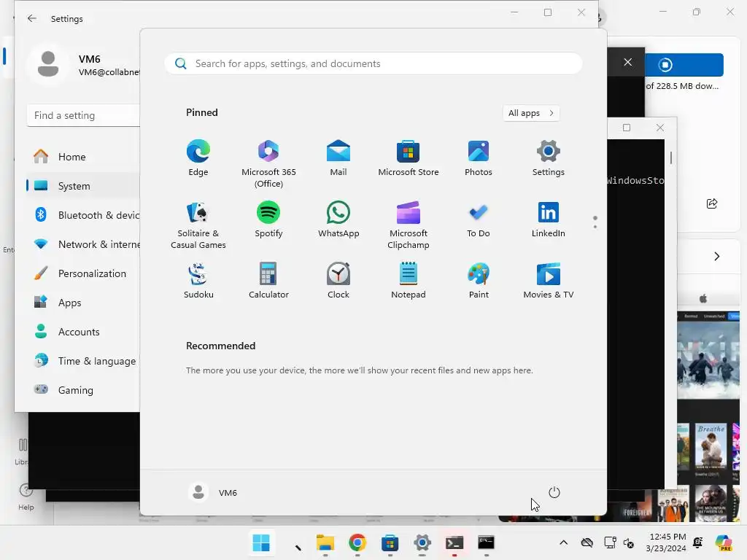Open the Photos app
The width and height of the screenshot is (747, 560).
tap(479, 158)
